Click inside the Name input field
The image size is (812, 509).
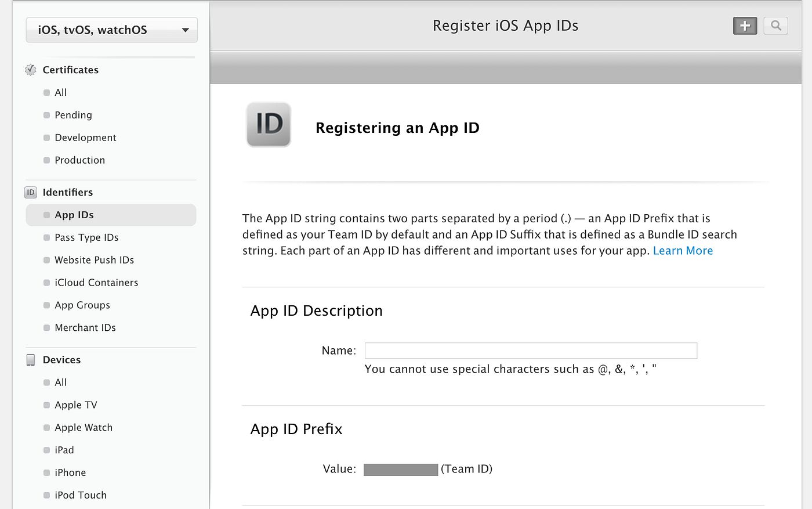tap(530, 351)
